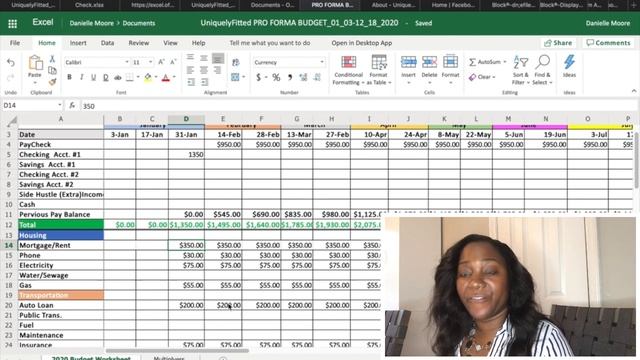Toggle center horizontal alignment
This screenshot has height=360, width=640.
[x=204, y=70]
